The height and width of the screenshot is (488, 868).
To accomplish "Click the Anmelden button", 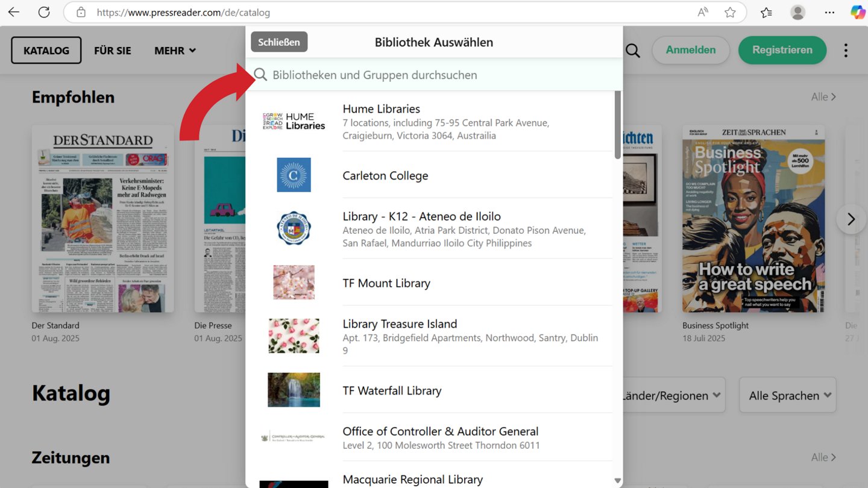I will point(690,50).
